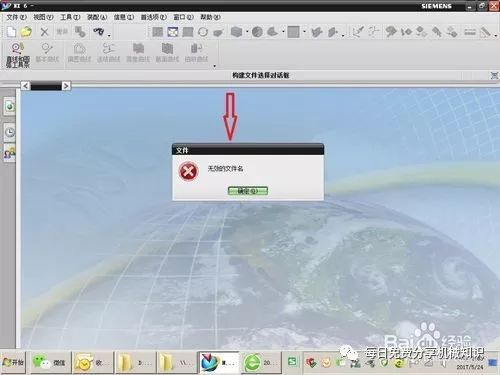
Task: Switch to the WeChat 微信 taskbar item
Action: point(50,362)
